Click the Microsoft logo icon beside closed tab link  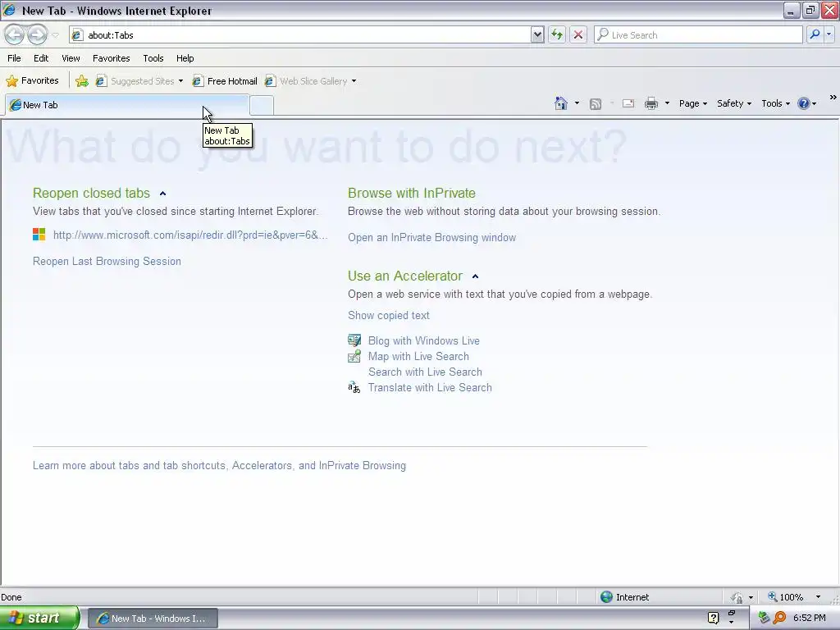pyautogui.click(x=39, y=234)
